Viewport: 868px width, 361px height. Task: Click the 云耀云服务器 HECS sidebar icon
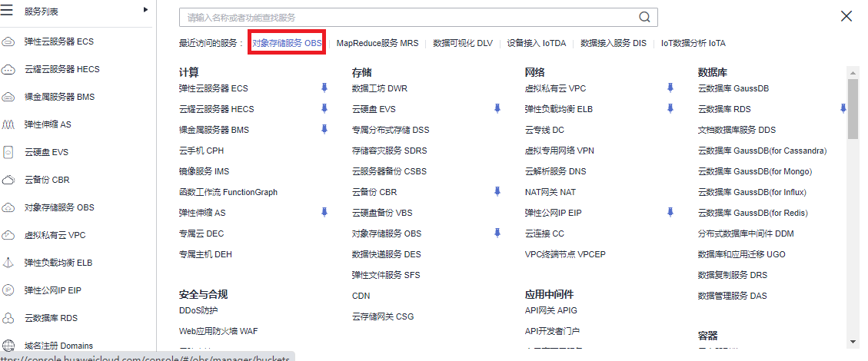[8, 70]
